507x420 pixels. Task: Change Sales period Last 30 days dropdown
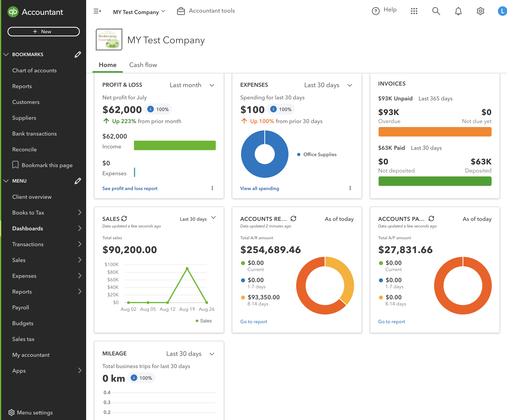(x=198, y=218)
